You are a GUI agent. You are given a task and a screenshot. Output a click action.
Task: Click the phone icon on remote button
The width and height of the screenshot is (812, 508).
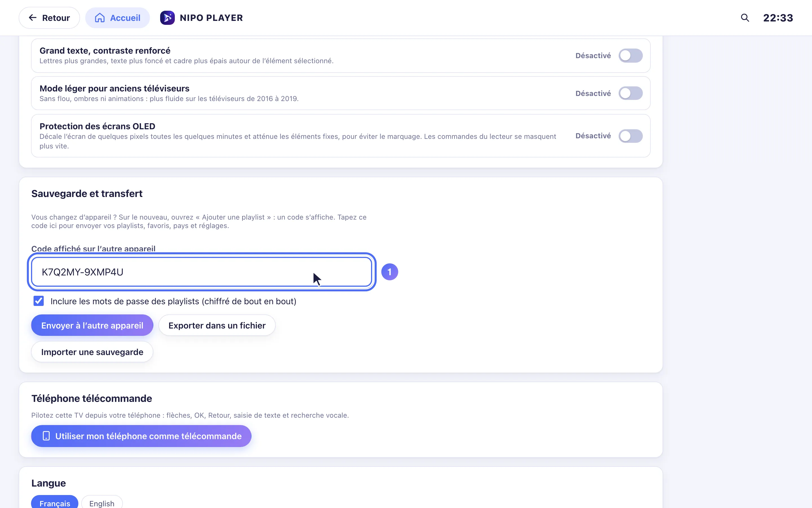point(46,436)
